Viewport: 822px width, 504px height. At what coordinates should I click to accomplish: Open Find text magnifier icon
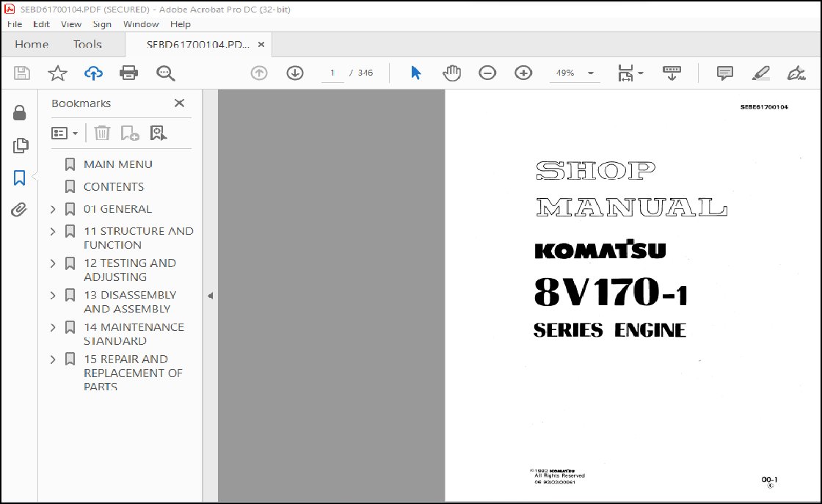(166, 73)
